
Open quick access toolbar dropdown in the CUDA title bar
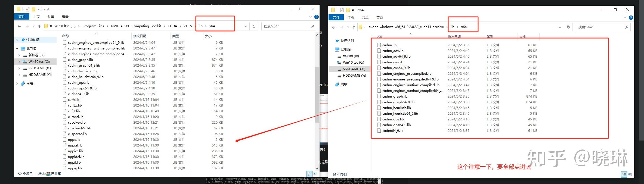(39, 10)
